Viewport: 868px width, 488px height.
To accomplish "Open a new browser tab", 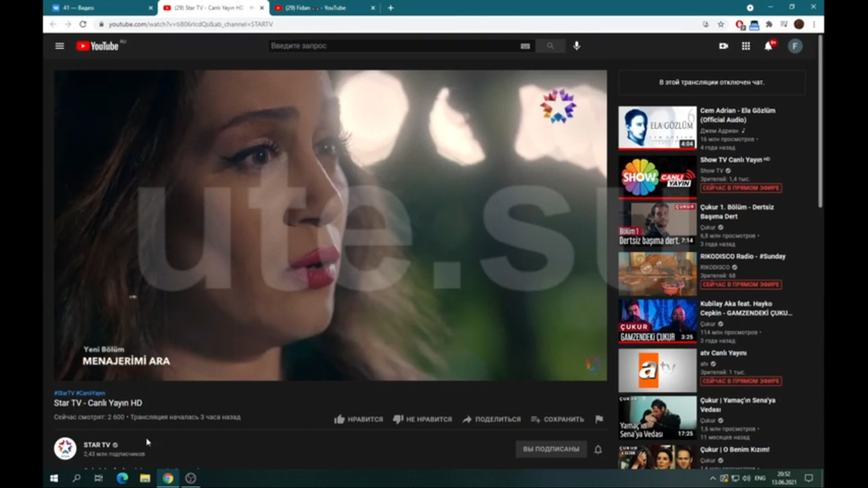I will 391,8.
